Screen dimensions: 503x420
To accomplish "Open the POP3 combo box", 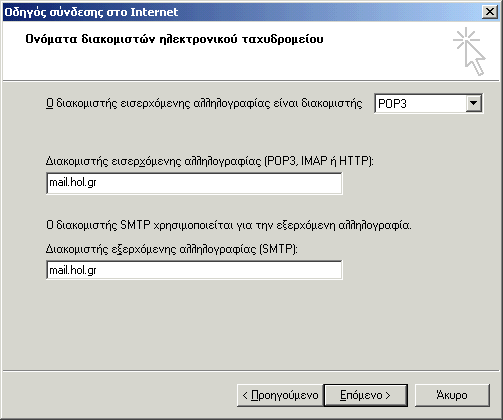I will (428, 103).
